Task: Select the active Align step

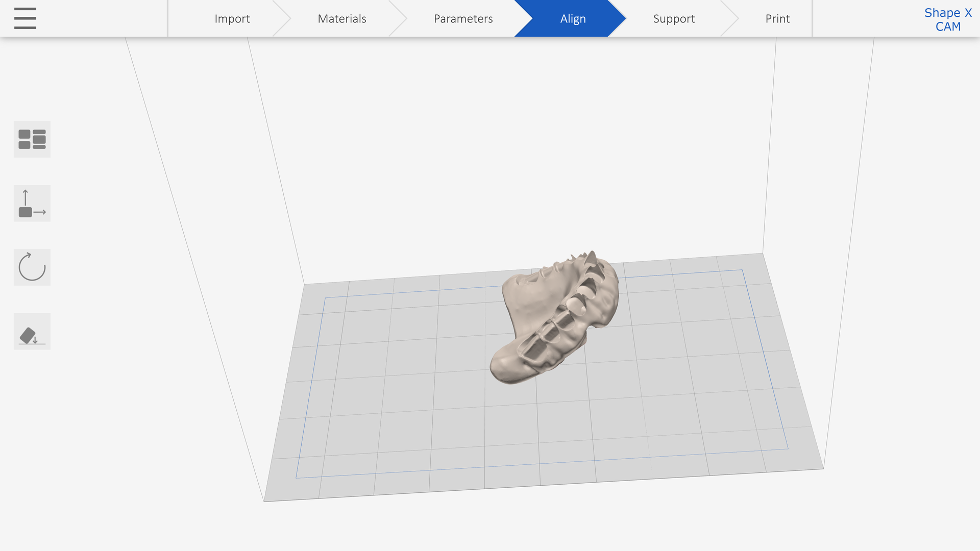Action: click(x=573, y=19)
